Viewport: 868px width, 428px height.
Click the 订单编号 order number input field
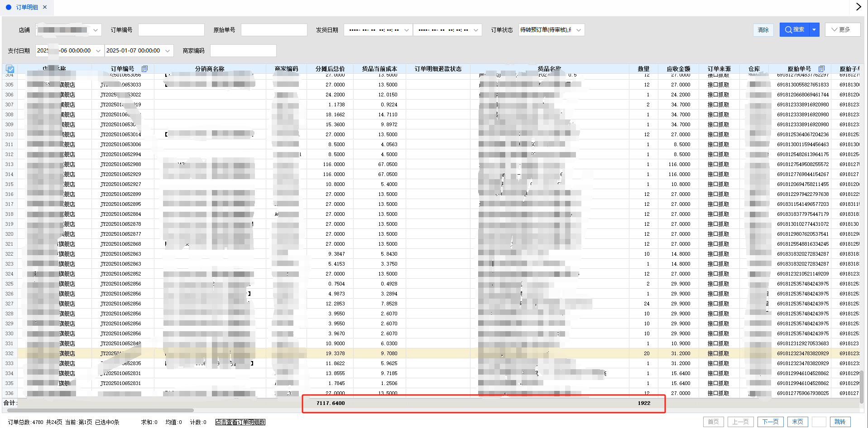pyautogui.click(x=171, y=30)
